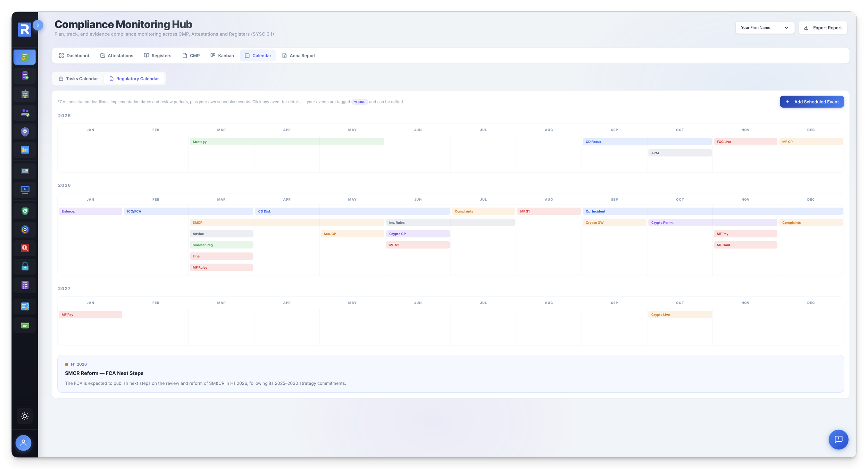The width and height of the screenshot is (868, 469).
Task: Open the Anna Report tab
Action: (x=299, y=56)
